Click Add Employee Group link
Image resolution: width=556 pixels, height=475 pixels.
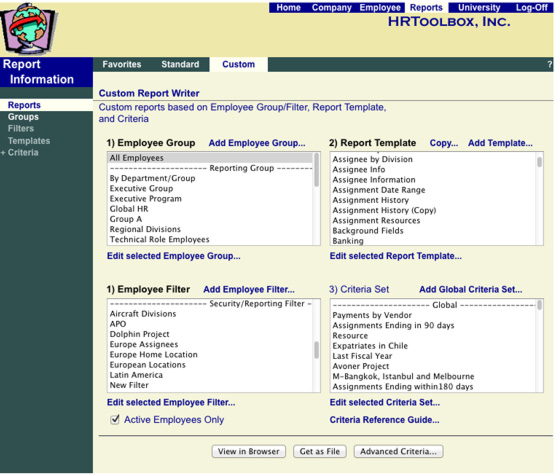257,143
